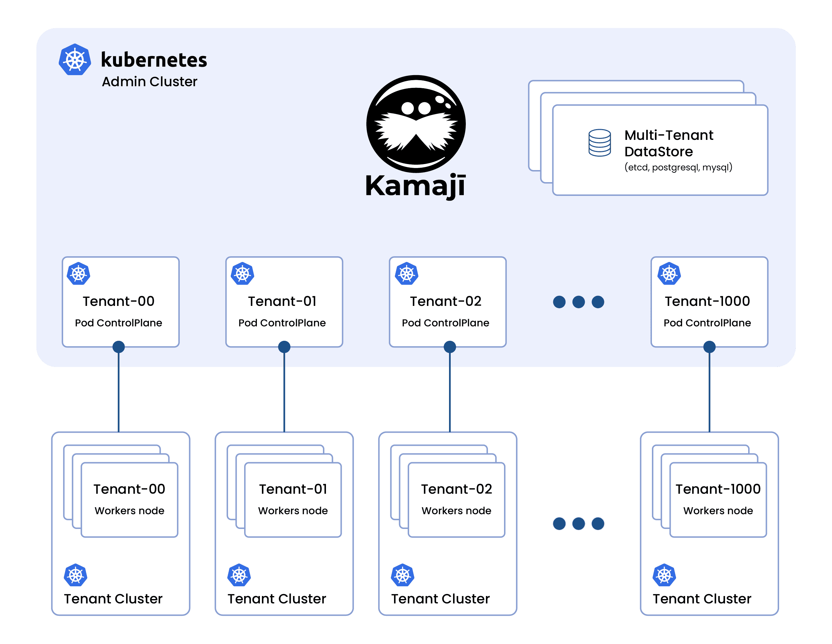Click 'Workers node' under Tenant-1000
832x644 pixels.
tap(718, 511)
